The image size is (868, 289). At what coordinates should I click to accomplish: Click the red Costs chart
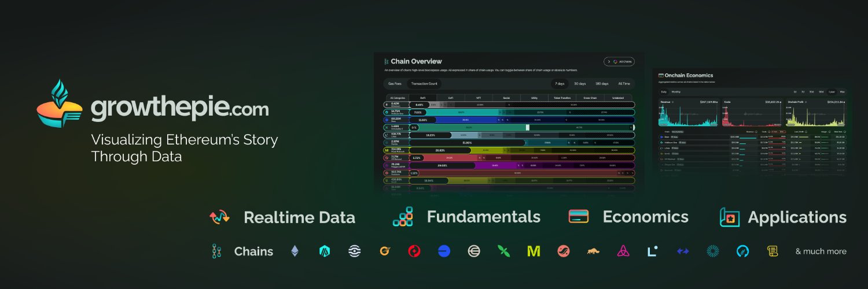(751, 113)
